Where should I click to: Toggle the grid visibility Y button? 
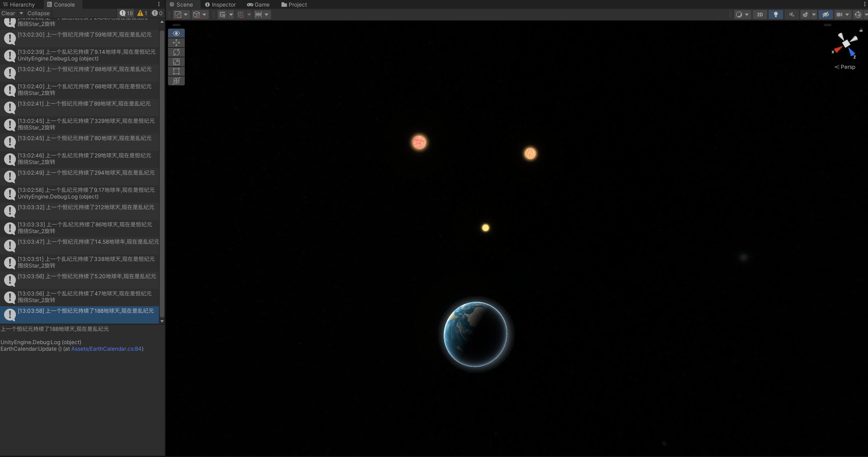[x=222, y=15]
